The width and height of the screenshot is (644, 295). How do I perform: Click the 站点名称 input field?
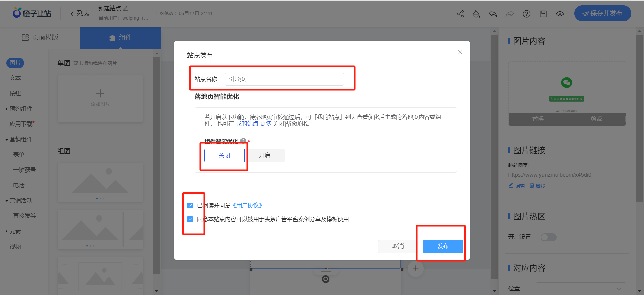[284, 79]
